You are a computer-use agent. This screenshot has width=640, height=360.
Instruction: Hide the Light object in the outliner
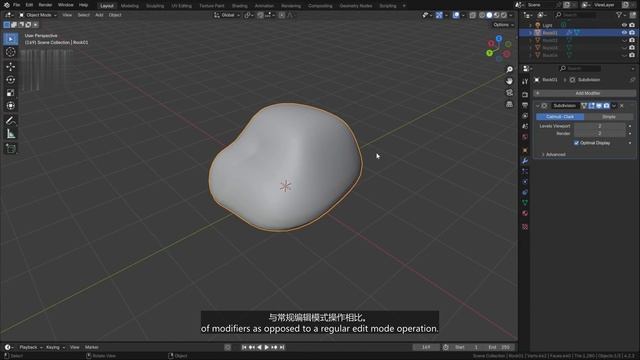pos(624,25)
